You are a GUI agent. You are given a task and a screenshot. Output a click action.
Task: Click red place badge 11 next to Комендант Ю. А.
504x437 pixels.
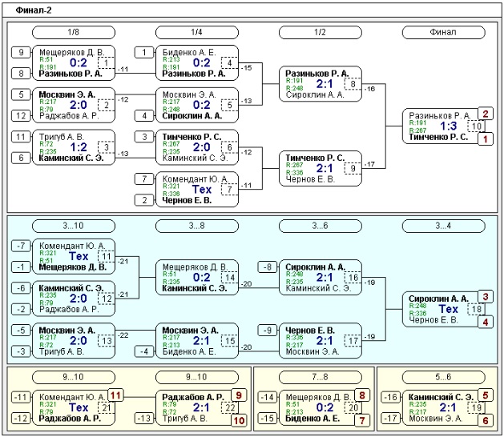(x=115, y=395)
